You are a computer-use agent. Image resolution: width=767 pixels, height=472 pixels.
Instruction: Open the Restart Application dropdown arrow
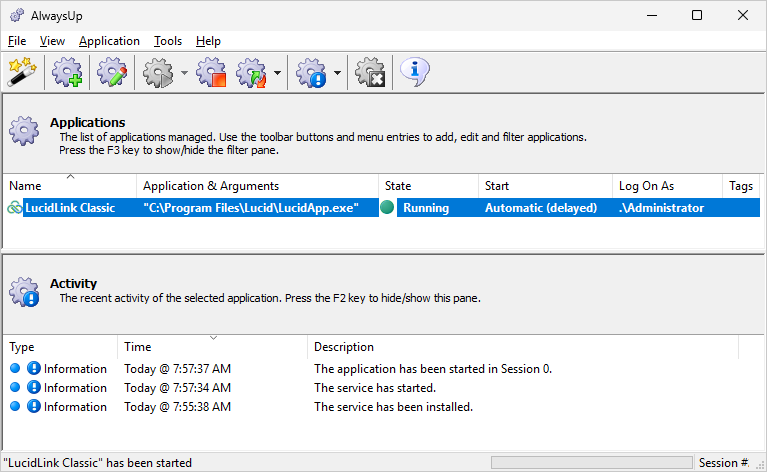click(x=277, y=73)
